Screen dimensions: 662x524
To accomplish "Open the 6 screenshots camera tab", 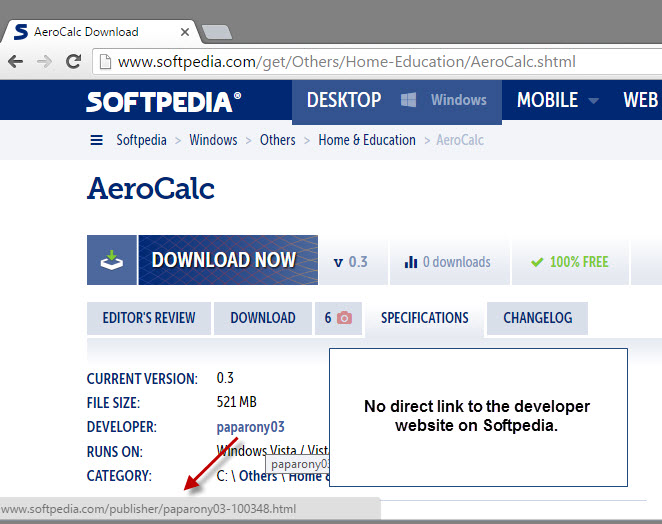I will 338,318.
